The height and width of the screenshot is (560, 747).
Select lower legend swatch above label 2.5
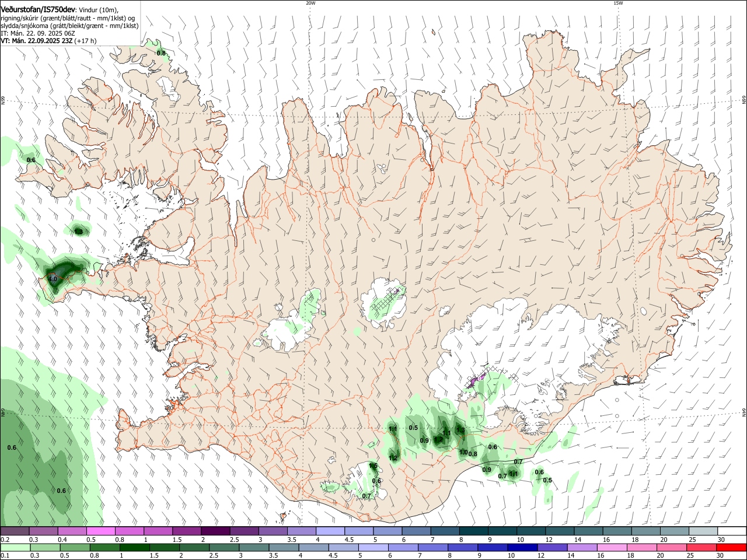(x=224, y=547)
